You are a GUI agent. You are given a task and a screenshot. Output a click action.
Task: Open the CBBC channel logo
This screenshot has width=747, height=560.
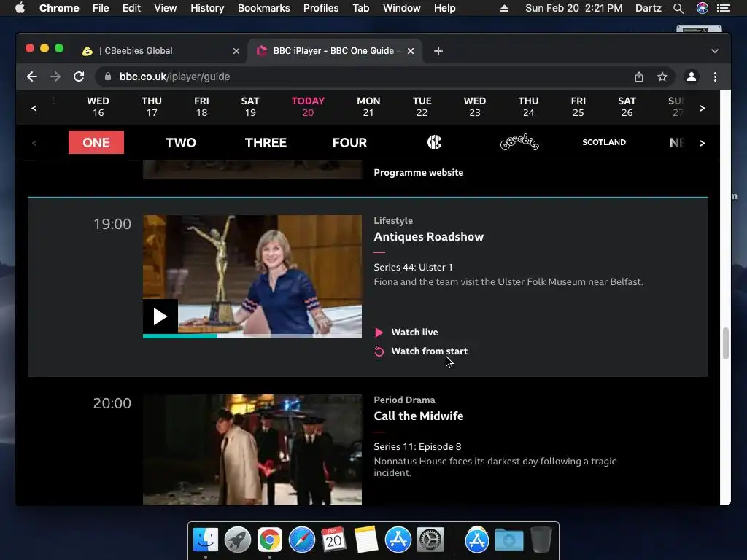point(434,142)
